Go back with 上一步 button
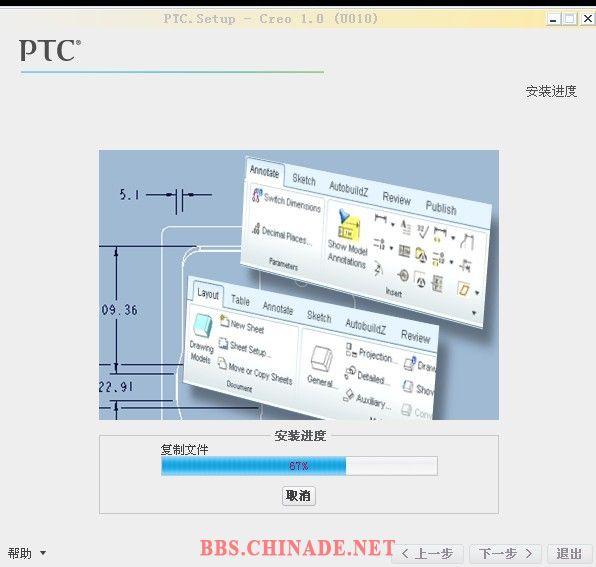The image size is (596, 567). coord(428,554)
